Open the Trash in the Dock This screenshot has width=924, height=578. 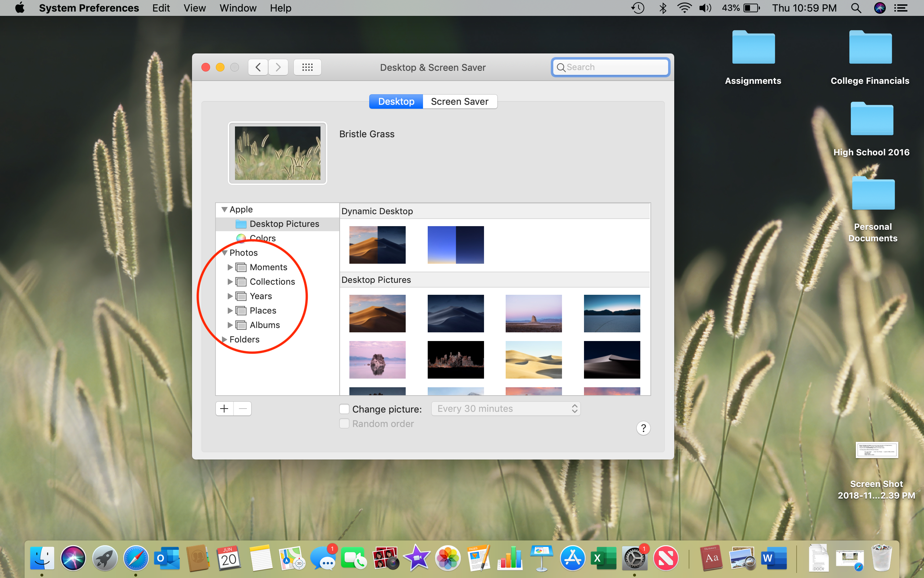[882, 558]
